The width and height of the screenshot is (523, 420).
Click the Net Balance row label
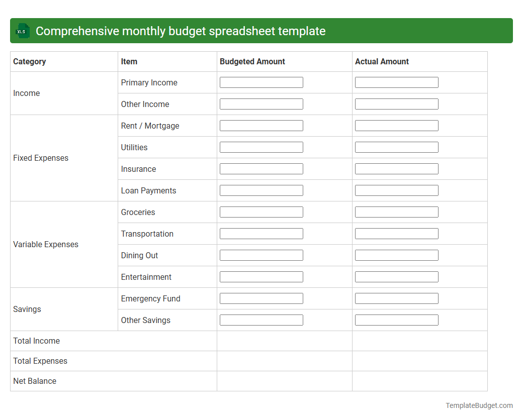coord(35,381)
